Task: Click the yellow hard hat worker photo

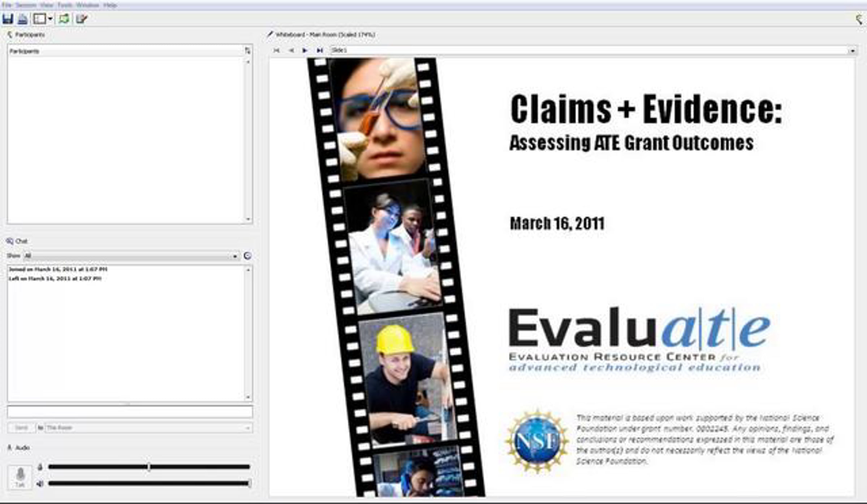Action: pyautogui.click(x=405, y=380)
